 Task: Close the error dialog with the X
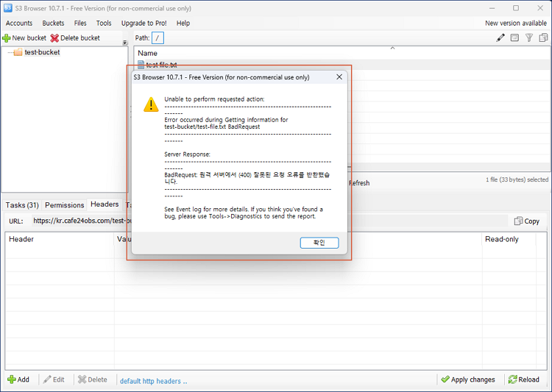(339, 76)
